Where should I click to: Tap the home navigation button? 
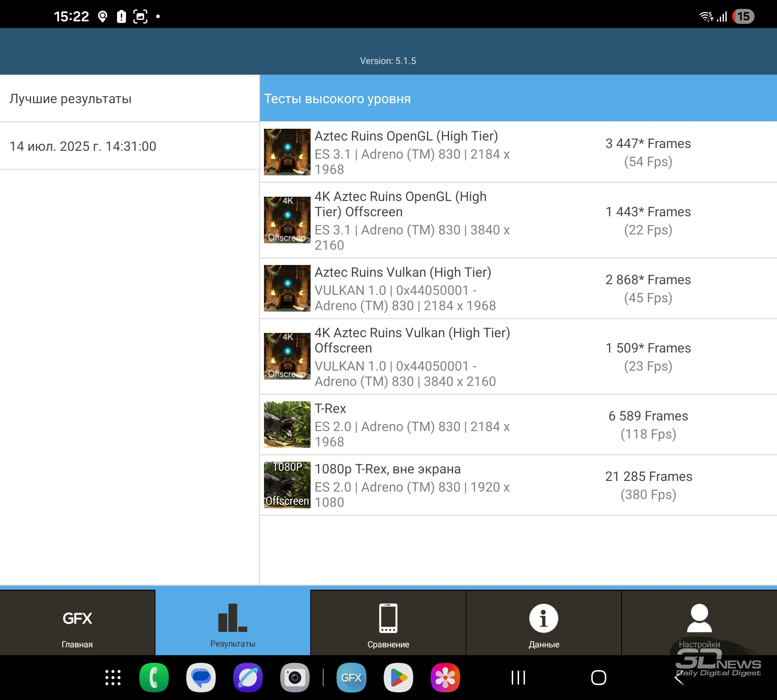(598, 677)
